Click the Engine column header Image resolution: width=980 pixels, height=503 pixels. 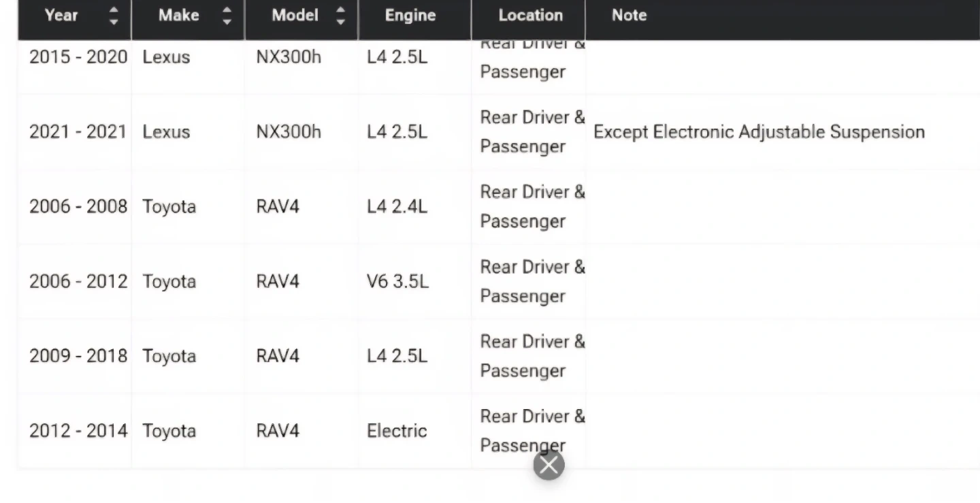(x=410, y=15)
